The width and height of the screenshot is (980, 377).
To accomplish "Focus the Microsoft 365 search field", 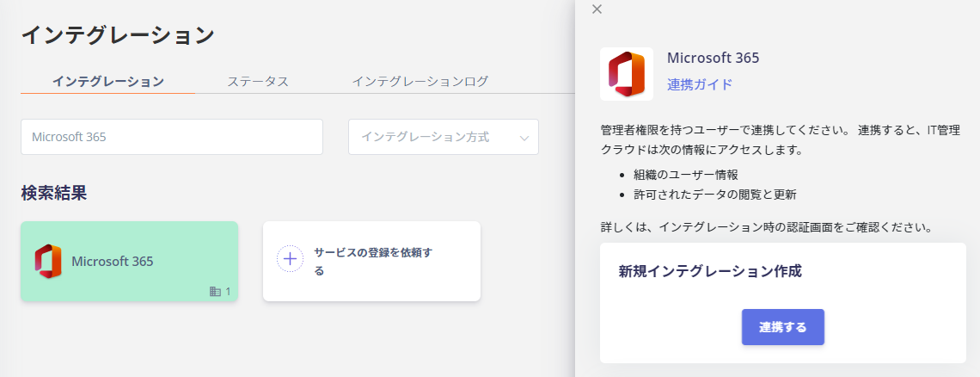I will click(172, 137).
